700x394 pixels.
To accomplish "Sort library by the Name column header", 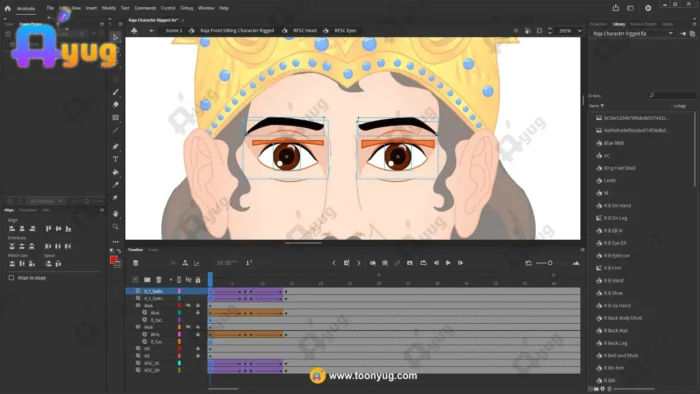I will click(596, 106).
